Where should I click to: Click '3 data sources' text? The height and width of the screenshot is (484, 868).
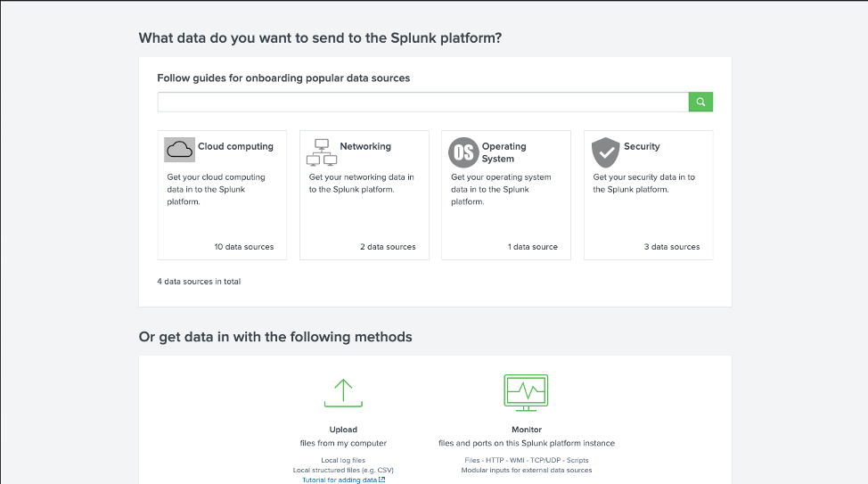click(672, 247)
